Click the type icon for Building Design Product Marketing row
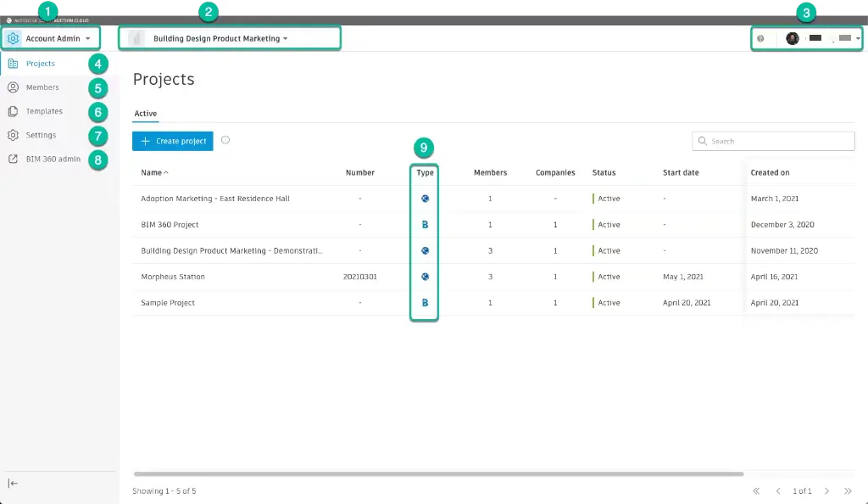This screenshot has height=504, width=868. click(426, 251)
